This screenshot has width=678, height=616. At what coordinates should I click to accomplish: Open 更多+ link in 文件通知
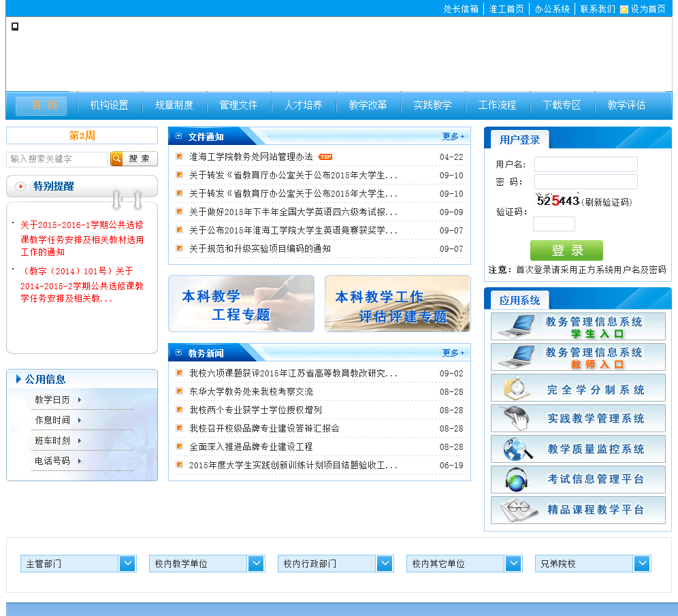(x=453, y=137)
